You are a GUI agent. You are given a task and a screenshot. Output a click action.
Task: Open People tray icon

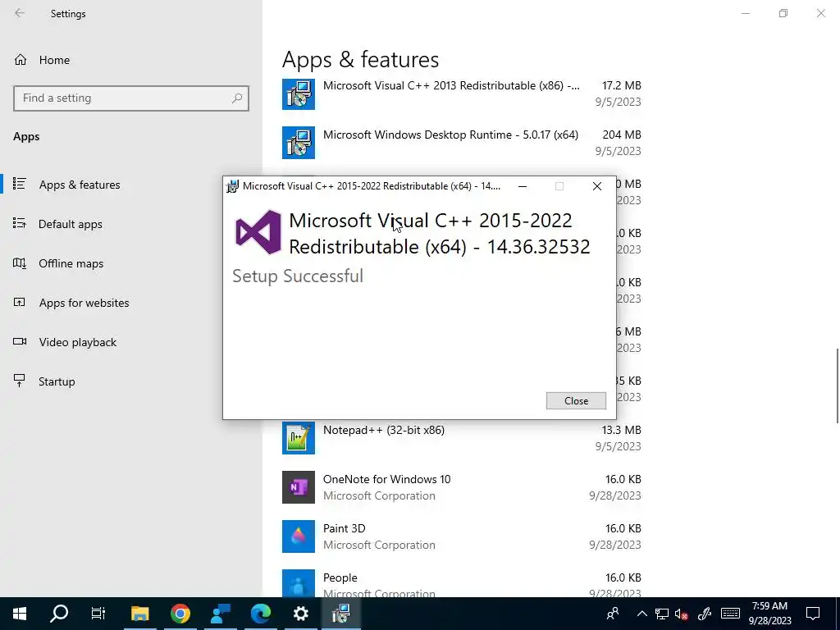click(612, 614)
